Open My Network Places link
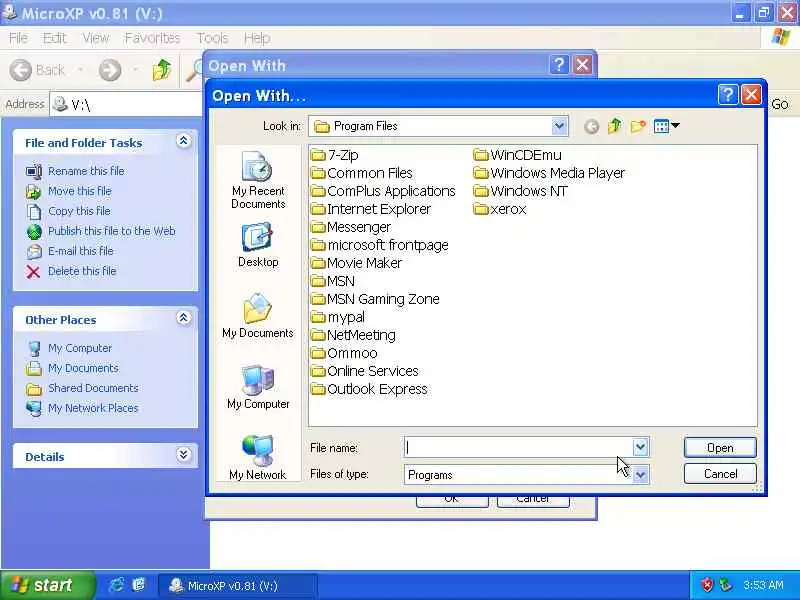The width and height of the screenshot is (800, 600). pyautogui.click(x=93, y=408)
